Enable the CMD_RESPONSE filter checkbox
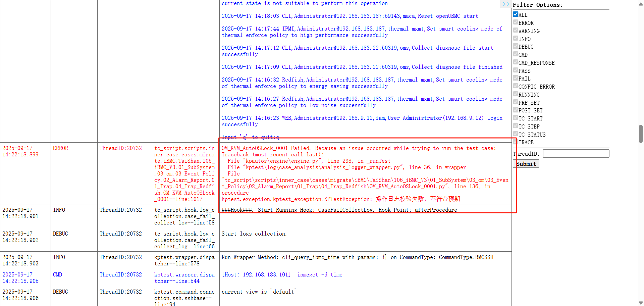 point(516,62)
